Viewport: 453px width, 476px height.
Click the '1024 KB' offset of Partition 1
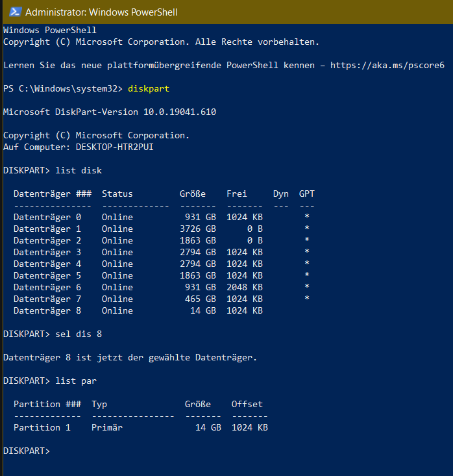(x=250, y=427)
